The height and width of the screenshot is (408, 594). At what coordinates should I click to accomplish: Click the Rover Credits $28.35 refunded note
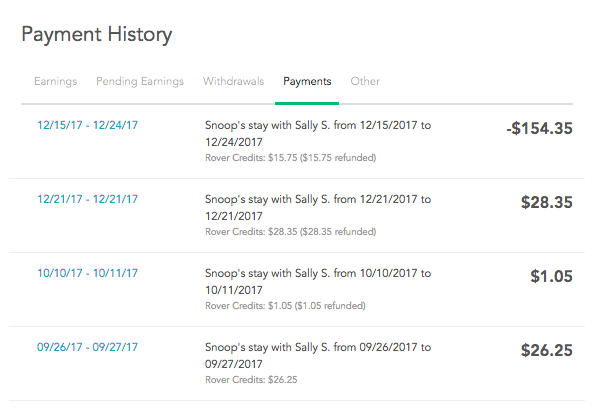click(x=291, y=231)
